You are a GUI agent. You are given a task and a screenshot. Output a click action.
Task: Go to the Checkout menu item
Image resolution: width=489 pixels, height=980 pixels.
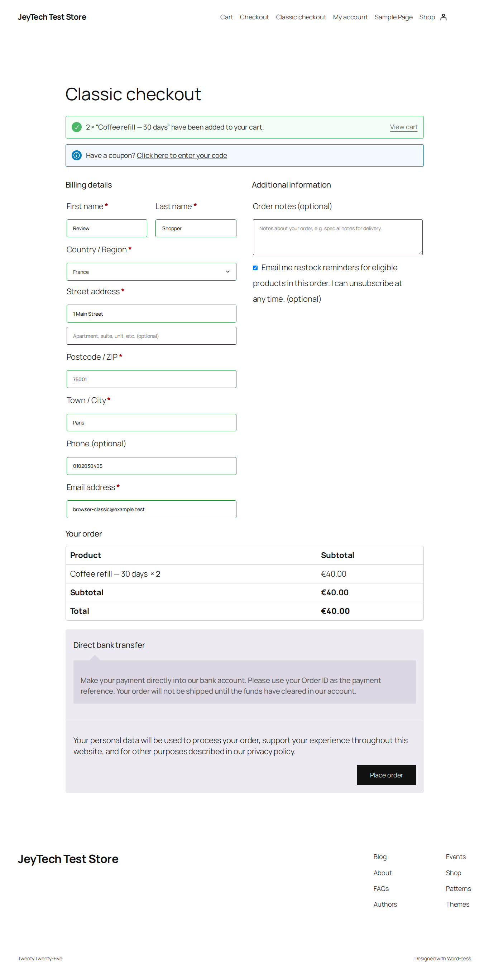pos(254,17)
